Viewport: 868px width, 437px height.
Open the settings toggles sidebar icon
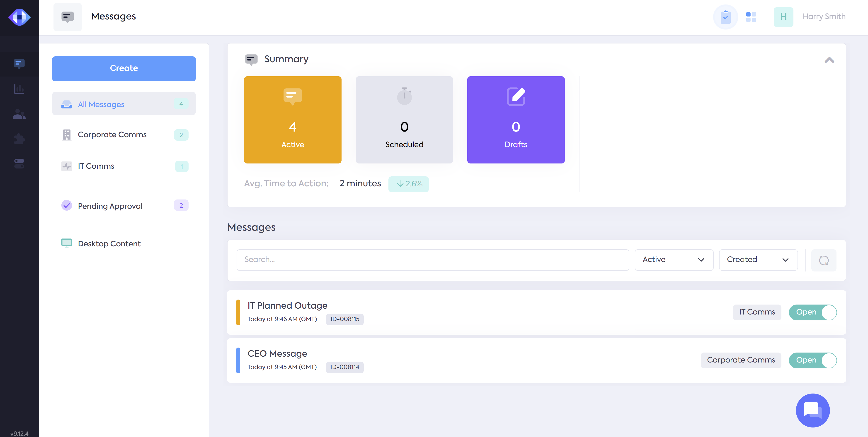[19, 164]
